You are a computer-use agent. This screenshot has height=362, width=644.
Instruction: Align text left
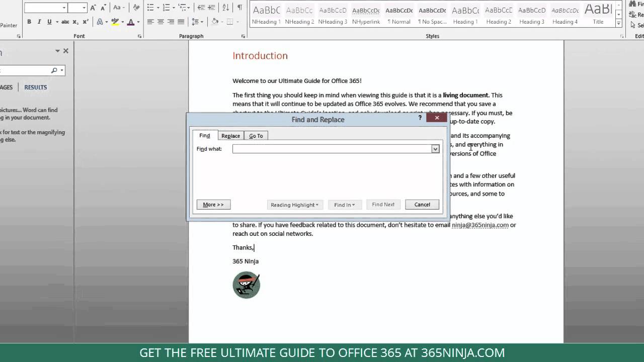coord(150,22)
